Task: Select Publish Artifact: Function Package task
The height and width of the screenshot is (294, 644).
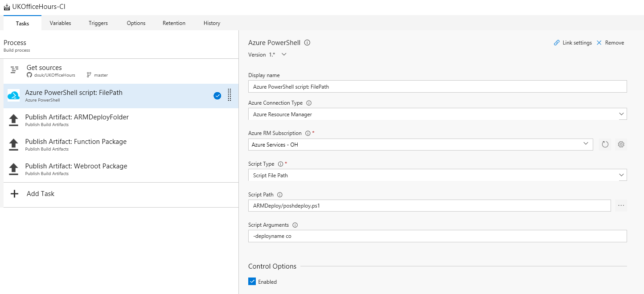Action: point(121,145)
